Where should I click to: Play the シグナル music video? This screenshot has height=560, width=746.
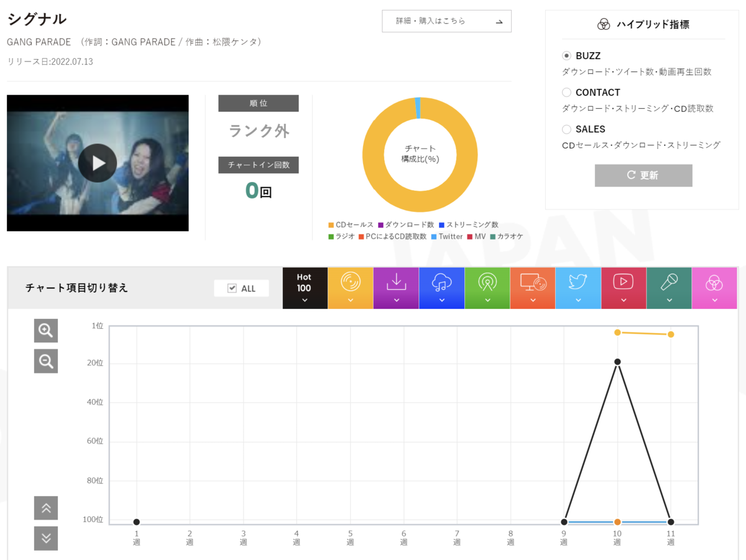tap(98, 163)
